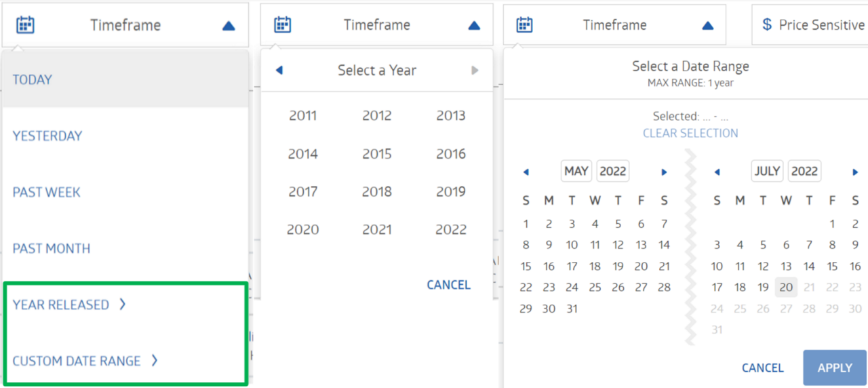Expand Year Released submenu
This screenshot has width=868, height=388.
point(69,305)
